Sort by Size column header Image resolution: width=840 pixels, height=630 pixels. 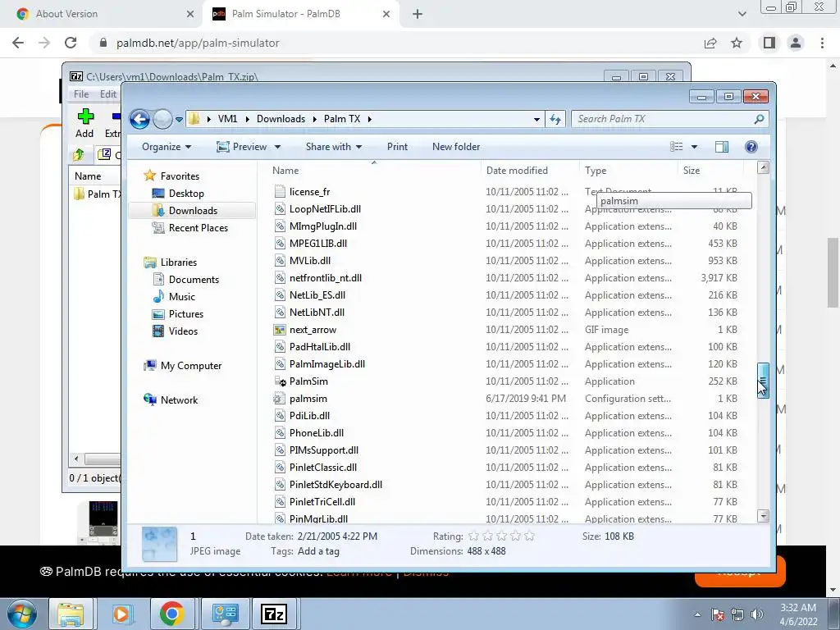691,171
